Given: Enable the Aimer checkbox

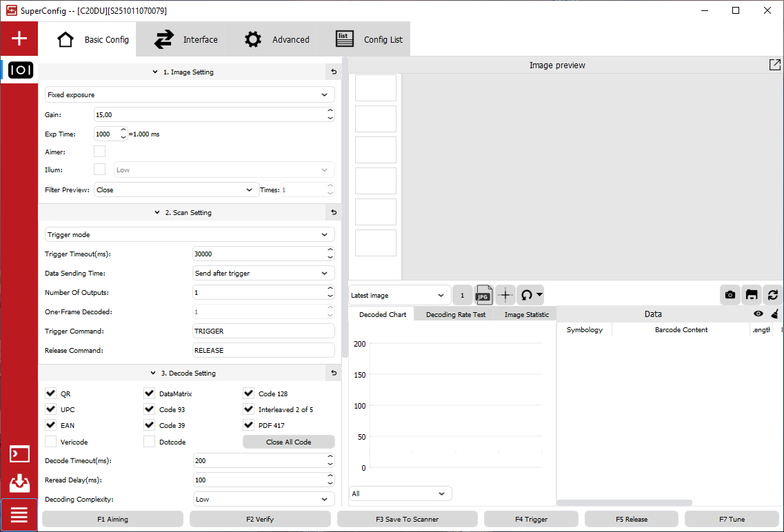Looking at the screenshot, I should (x=99, y=151).
